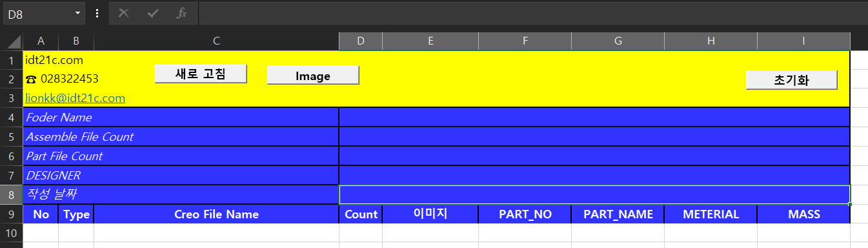
Task: Click the 새로 고침 button
Action: pyautogui.click(x=201, y=74)
